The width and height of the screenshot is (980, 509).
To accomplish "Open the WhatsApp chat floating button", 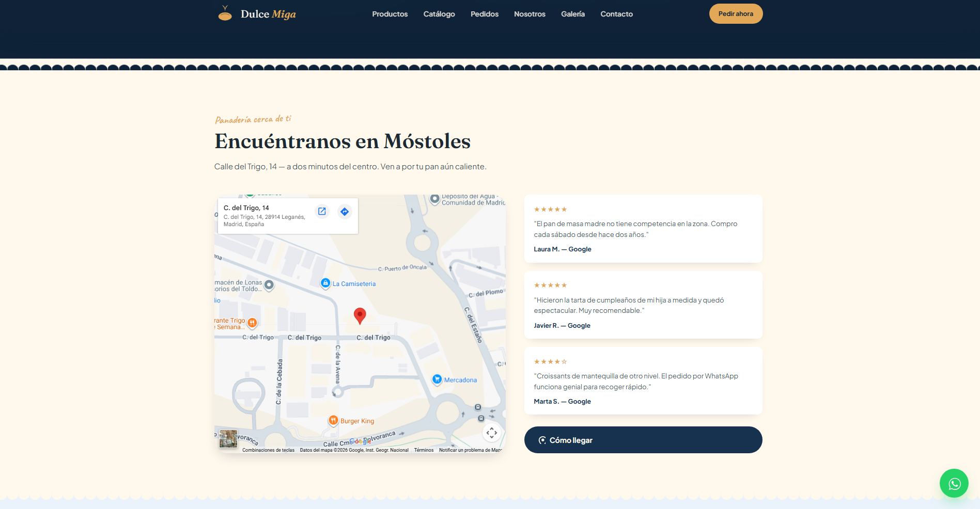I will point(954,483).
